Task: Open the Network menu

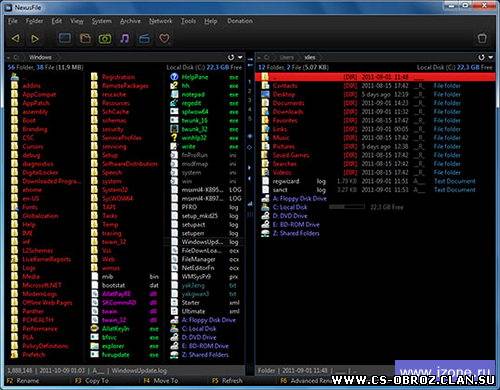Action: pos(160,21)
